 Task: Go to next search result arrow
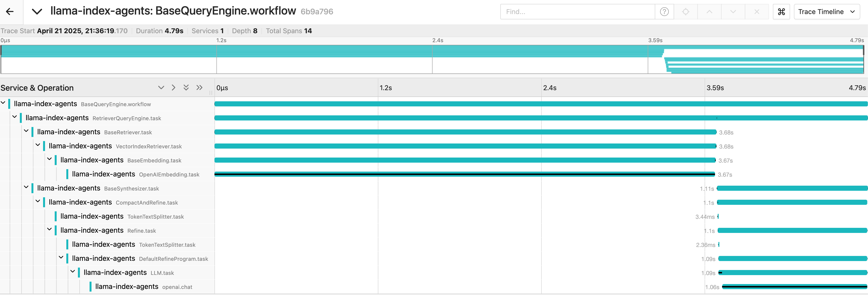click(733, 12)
